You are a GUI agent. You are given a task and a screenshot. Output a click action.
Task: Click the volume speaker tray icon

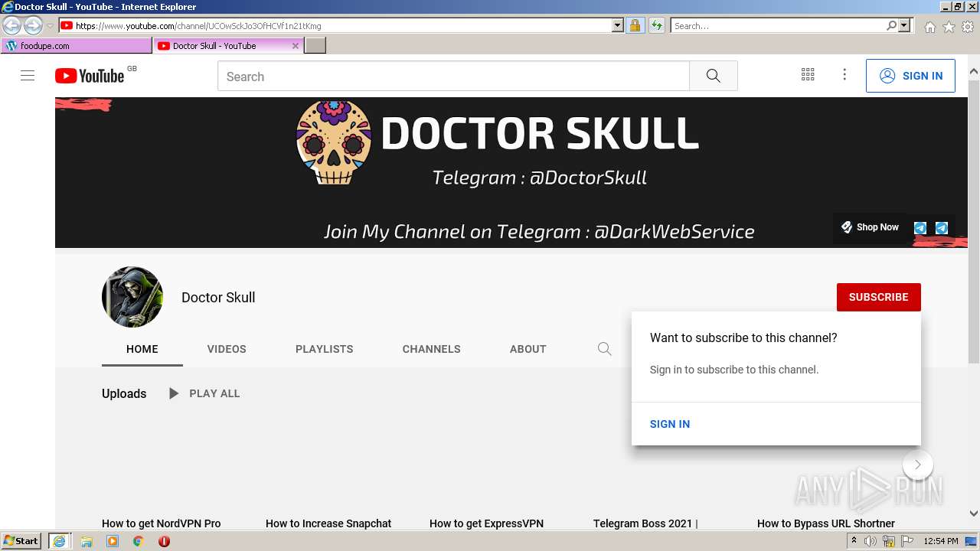pos(871,541)
